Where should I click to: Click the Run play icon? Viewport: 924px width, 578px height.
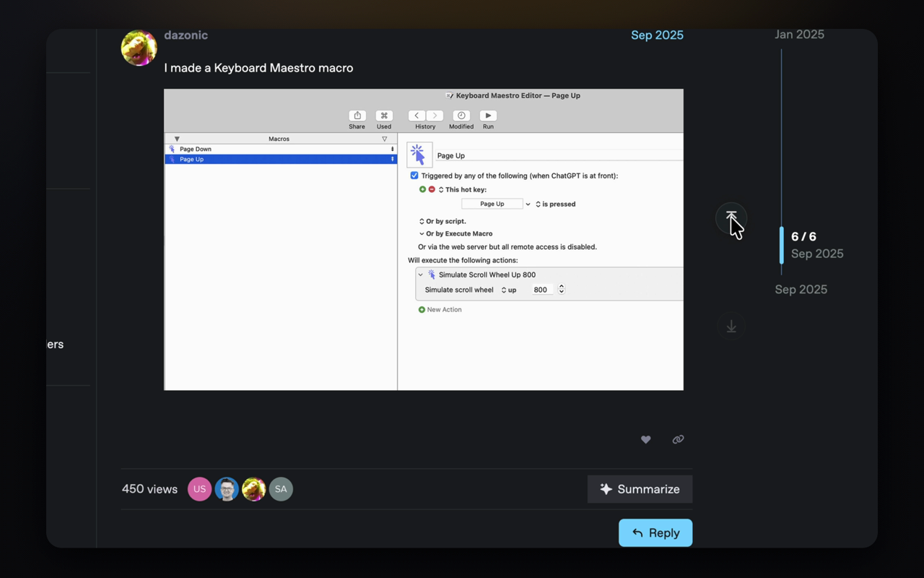(488, 116)
